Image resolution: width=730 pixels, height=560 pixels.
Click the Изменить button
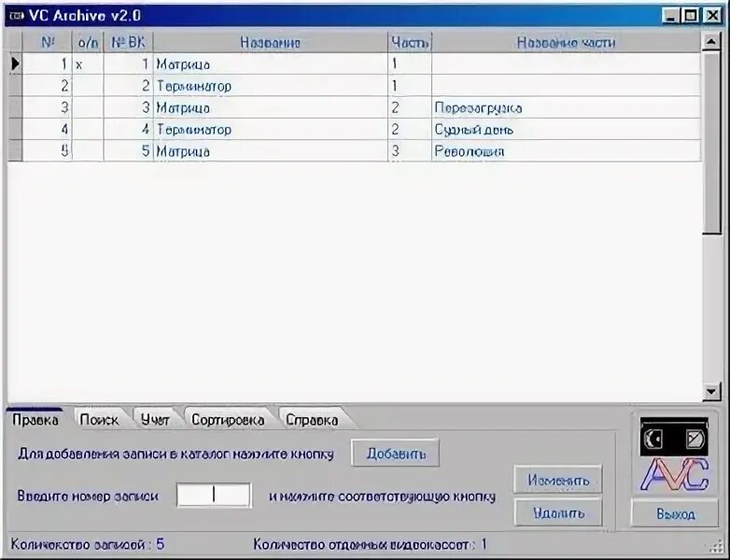click(558, 480)
